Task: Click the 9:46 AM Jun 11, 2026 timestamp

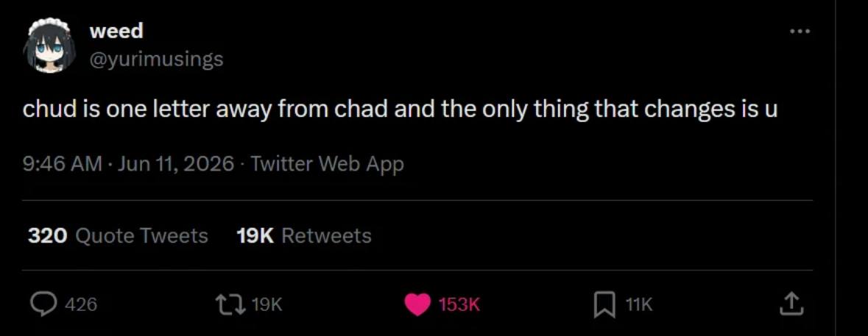Action: pos(128,164)
